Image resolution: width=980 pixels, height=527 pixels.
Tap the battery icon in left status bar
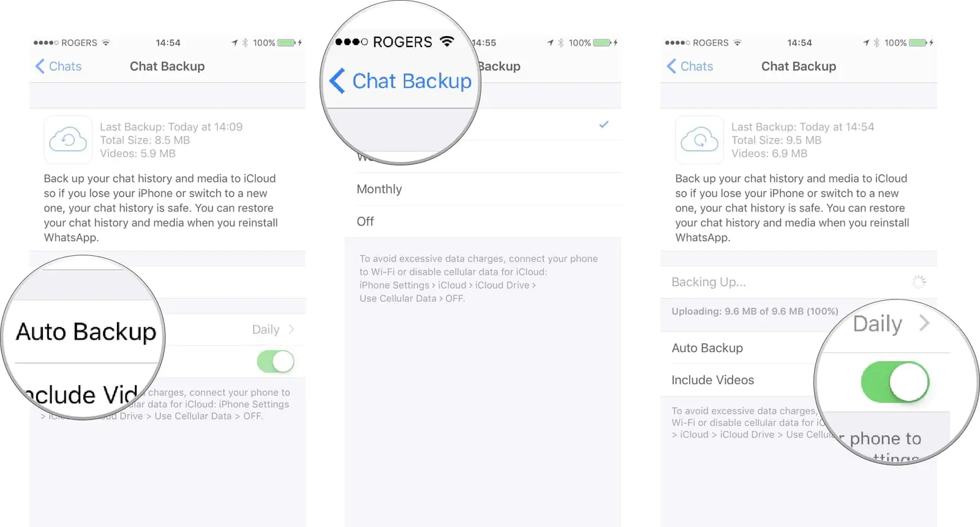point(287,43)
